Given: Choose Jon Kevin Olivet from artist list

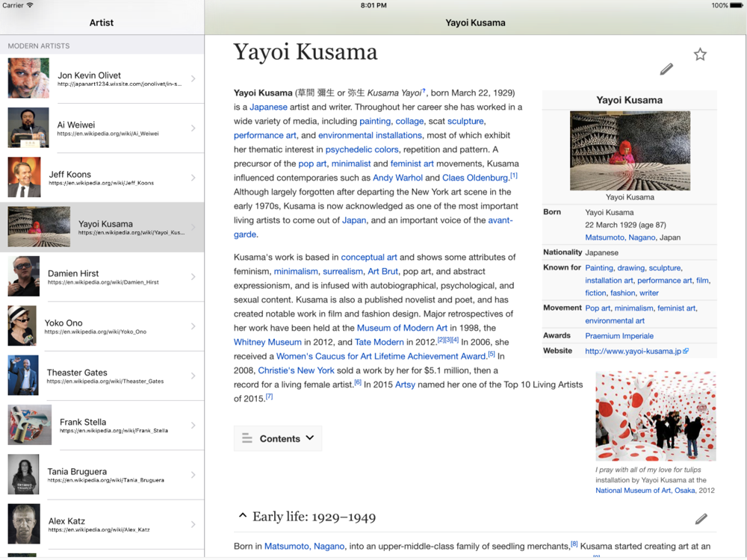Looking at the screenshot, I should tap(102, 78).
